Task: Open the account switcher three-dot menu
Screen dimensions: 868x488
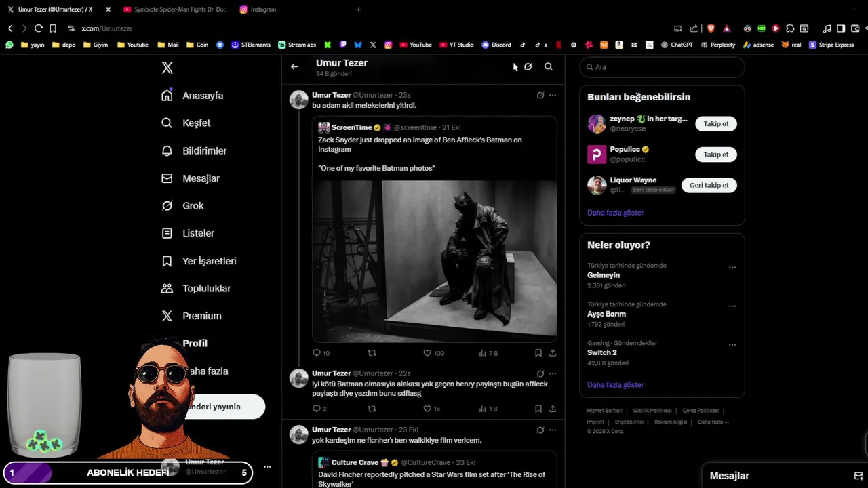Action: tap(267, 467)
